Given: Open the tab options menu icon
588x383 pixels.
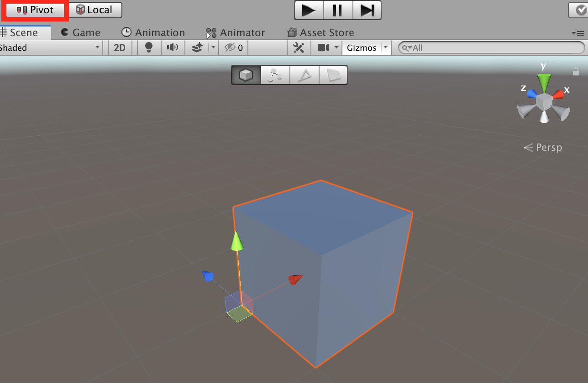Looking at the screenshot, I should [x=577, y=33].
